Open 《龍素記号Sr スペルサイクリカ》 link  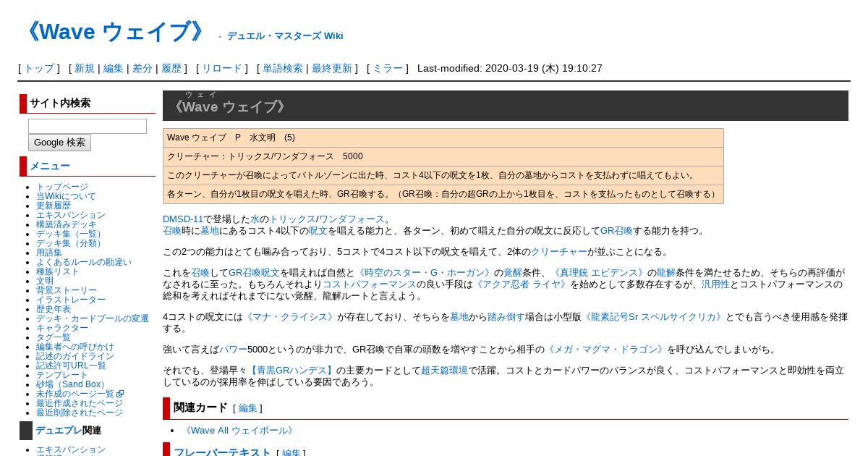tap(655, 317)
